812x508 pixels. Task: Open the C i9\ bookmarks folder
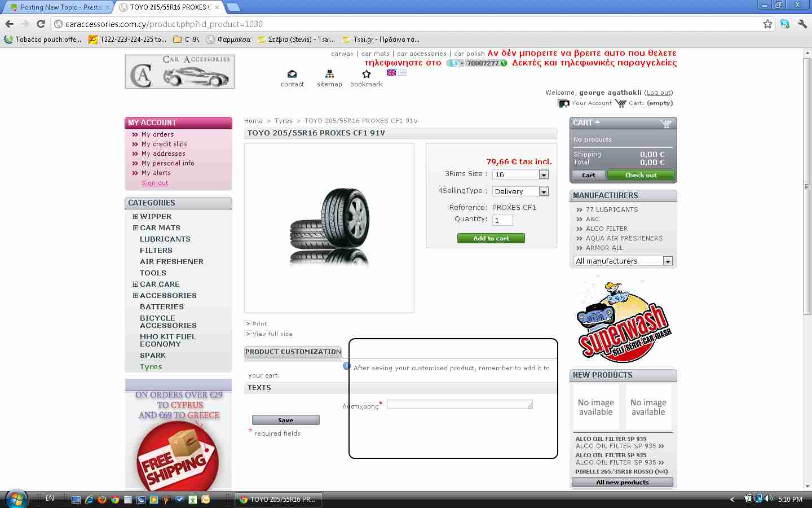[x=186, y=40]
